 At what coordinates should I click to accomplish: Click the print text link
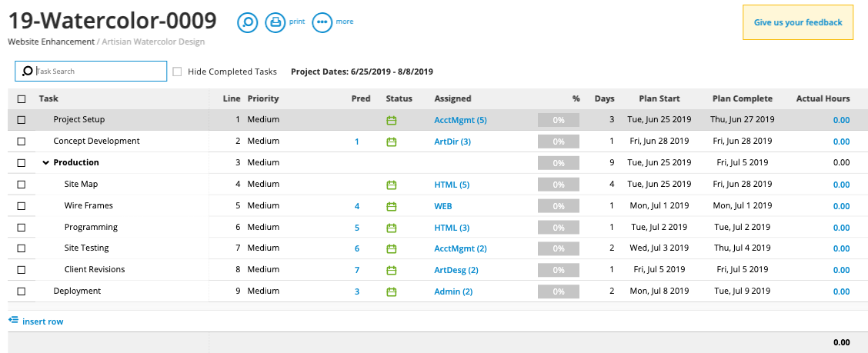297,22
